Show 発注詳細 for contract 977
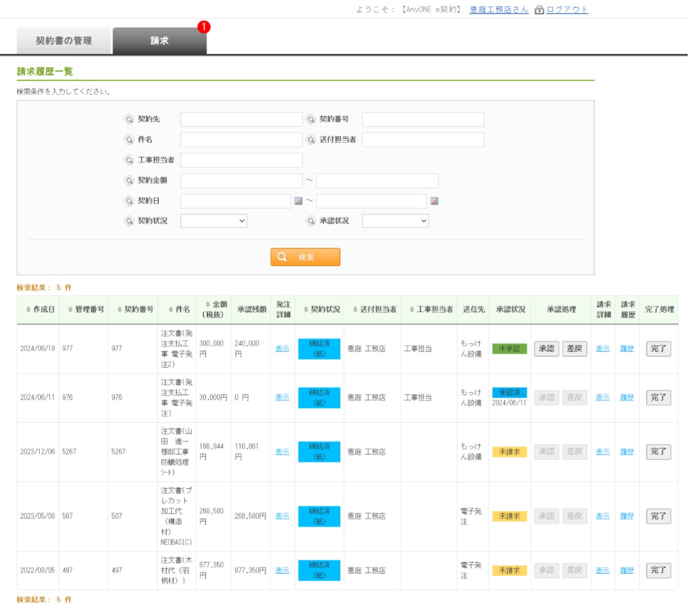This screenshot has width=690, height=616. [283, 349]
